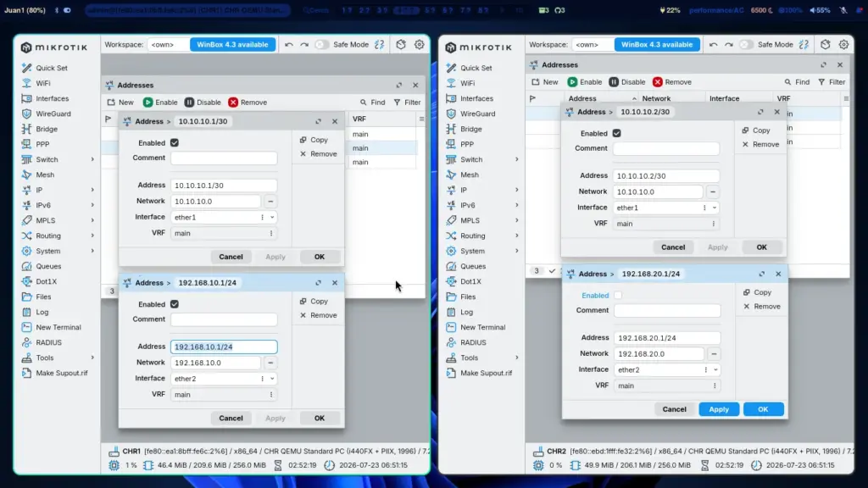Click Address field showing 192.168.20.1/24

667,338
